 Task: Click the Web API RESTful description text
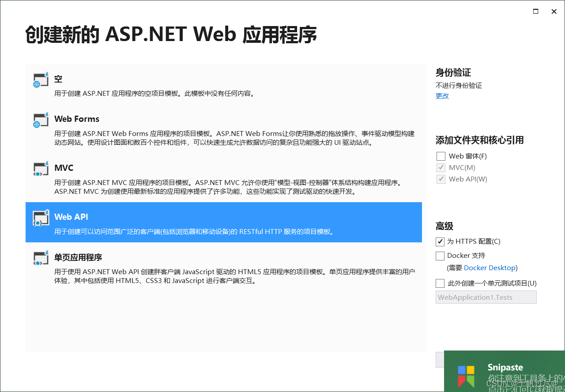pos(194,232)
